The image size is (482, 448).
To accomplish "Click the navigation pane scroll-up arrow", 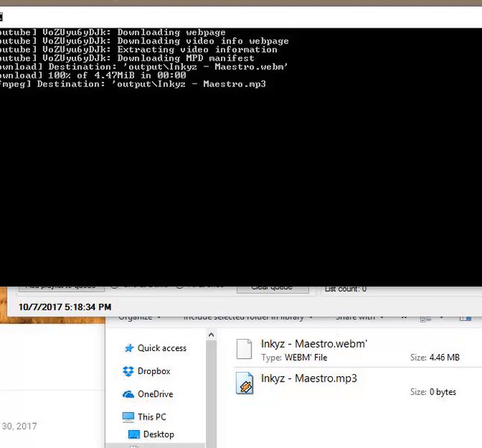I will pyautogui.click(x=211, y=335).
